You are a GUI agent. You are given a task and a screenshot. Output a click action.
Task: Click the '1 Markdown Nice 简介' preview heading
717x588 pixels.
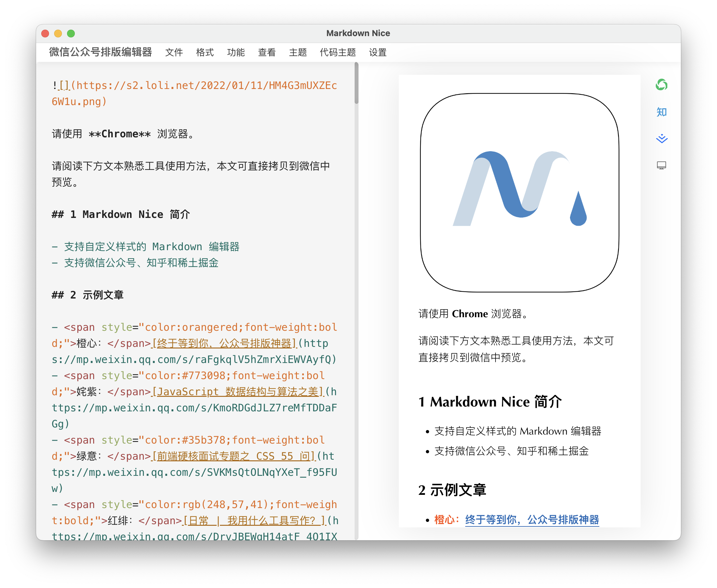[490, 402]
